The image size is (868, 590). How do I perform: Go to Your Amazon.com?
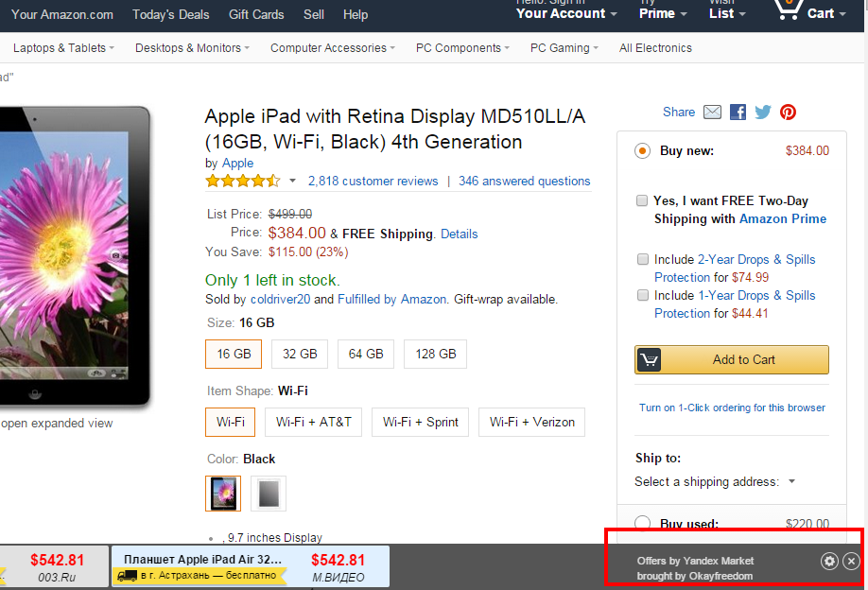62,14
